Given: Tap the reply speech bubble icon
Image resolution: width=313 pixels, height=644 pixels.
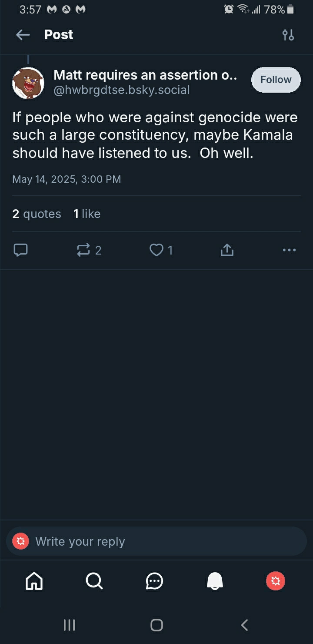Looking at the screenshot, I should [x=21, y=250].
